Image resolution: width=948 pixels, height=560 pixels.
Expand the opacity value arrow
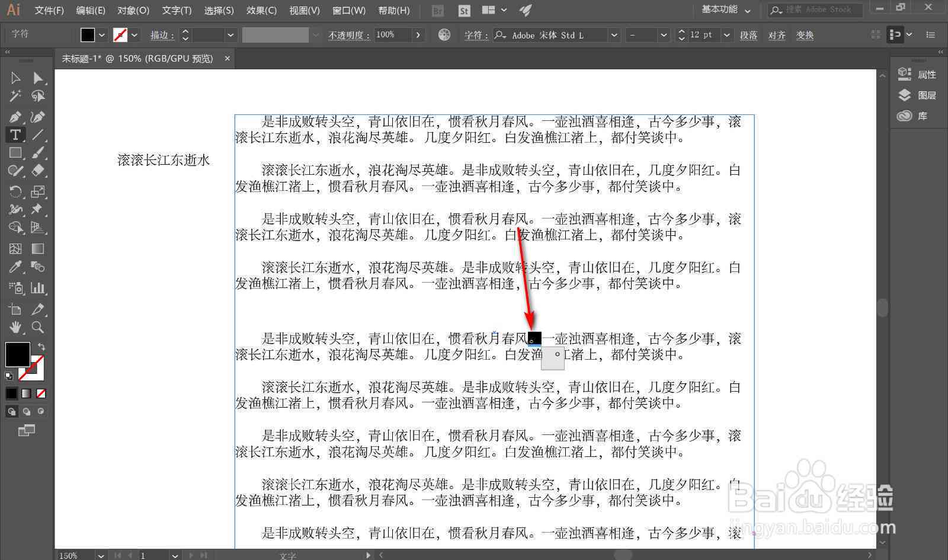pyautogui.click(x=418, y=35)
